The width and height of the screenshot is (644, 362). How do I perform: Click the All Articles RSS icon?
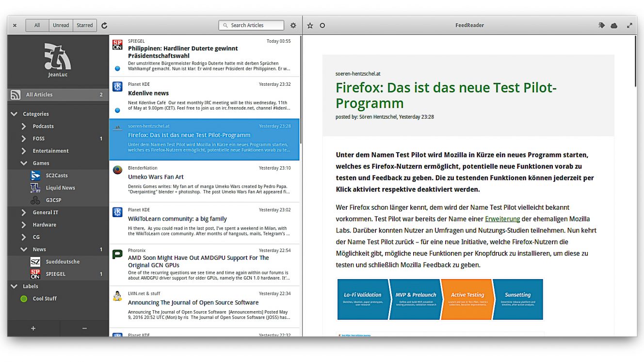click(16, 95)
